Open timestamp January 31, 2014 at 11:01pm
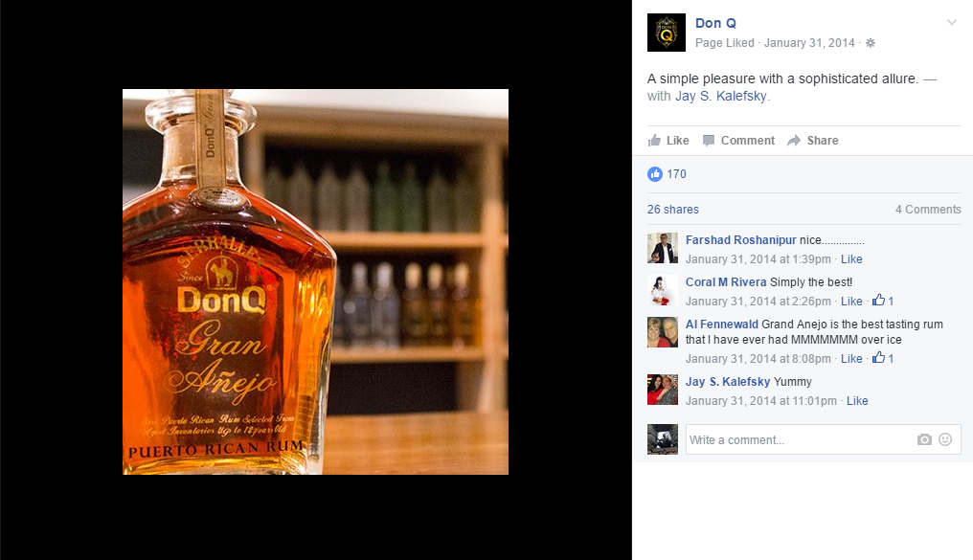The height and width of the screenshot is (560, 973). point(760,401)
